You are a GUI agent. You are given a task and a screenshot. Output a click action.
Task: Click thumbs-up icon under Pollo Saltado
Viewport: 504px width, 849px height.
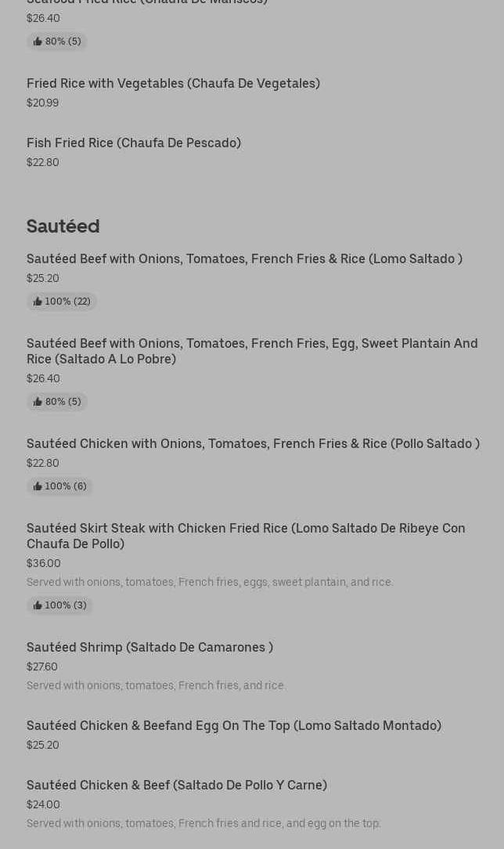click(38, 486)
